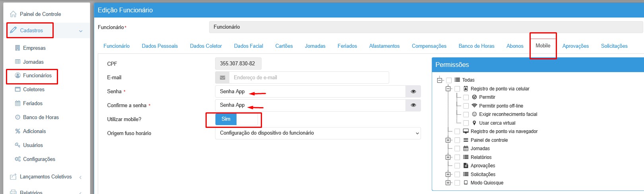Viewport: 644px width, 194px height.
Task: Open the Dados Facial tab
Action: click(248, 46)
